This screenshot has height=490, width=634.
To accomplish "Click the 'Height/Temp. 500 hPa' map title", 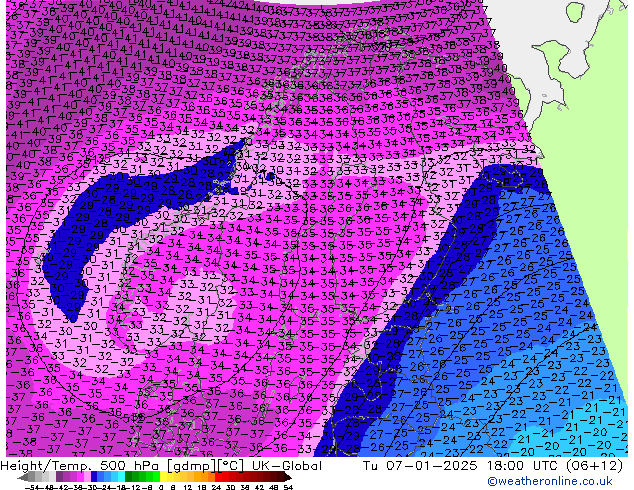I will pos(80,466).
